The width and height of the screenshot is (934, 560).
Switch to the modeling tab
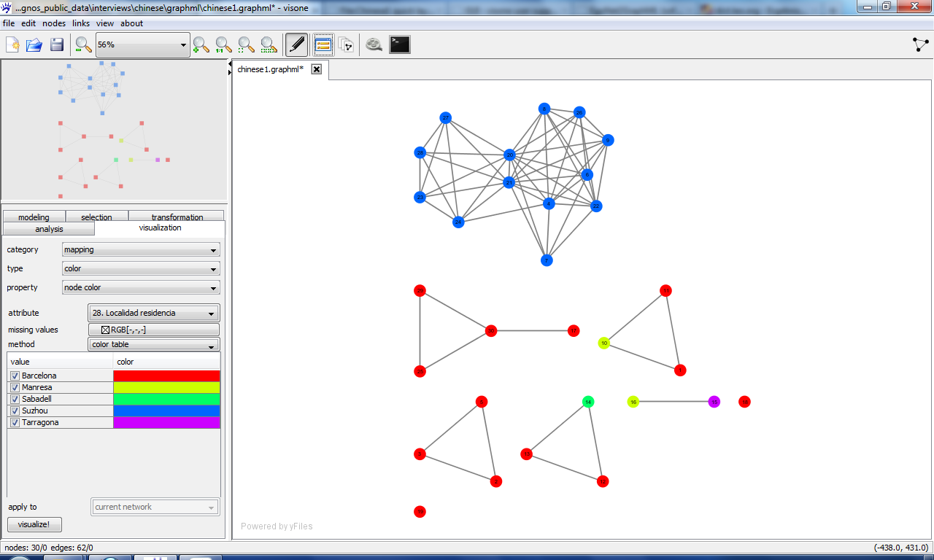(34, 217)
